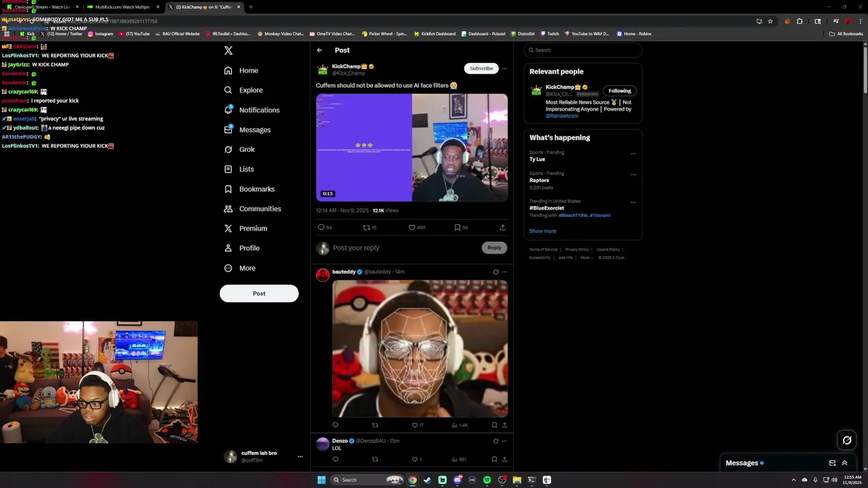868x488 pixels.
Task: Click the X search box
Action: (583, 50)
